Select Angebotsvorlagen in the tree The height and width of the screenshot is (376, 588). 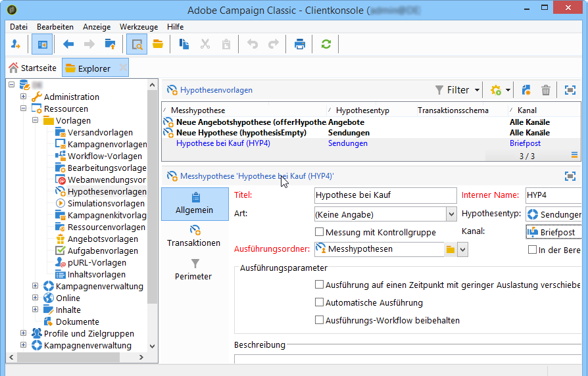[x=103, y=239]
